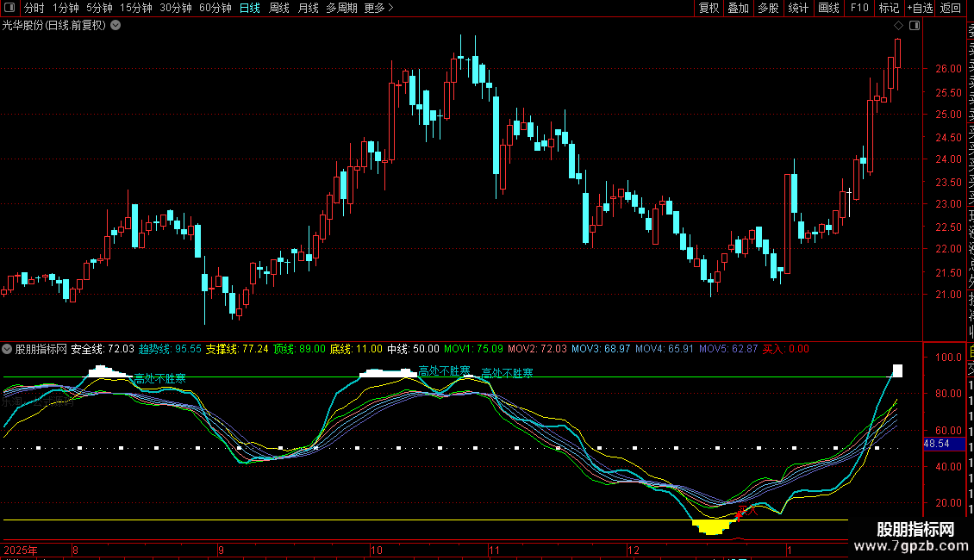Viewport: 974px width, 560px height.
Task: Click the 分时 intraday chart tab
Action: point(34,9)
